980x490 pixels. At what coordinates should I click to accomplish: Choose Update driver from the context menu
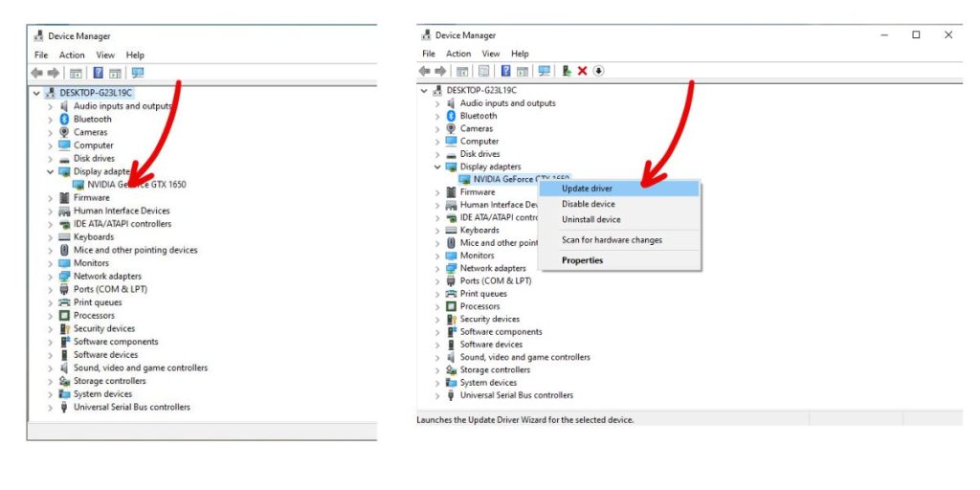pyautogui.click(x=619, y=189)
